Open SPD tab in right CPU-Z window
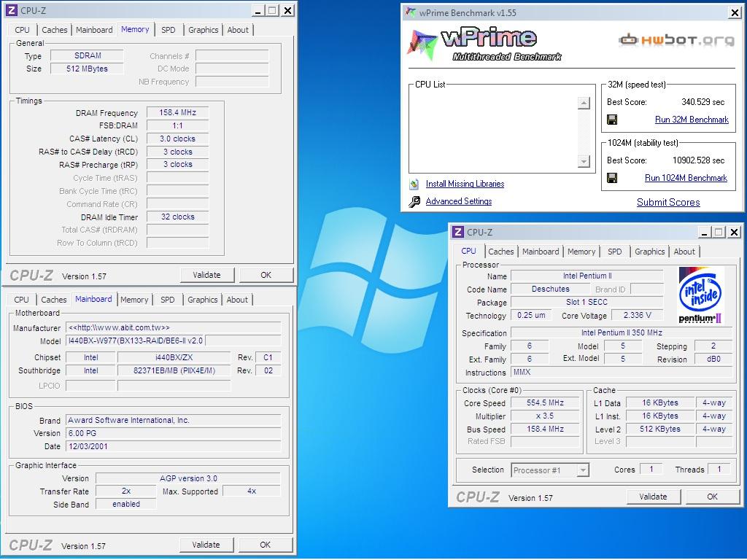Viewport: 747px width, 560px height. (614, 252)
